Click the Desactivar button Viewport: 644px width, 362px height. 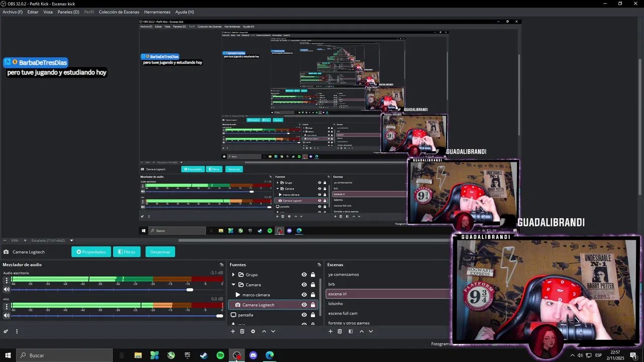click(x=160, y=252)
